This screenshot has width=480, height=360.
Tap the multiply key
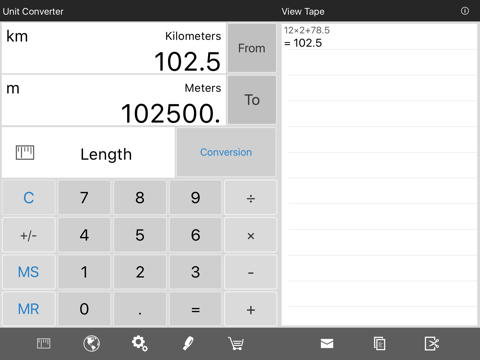coord(251,235)
